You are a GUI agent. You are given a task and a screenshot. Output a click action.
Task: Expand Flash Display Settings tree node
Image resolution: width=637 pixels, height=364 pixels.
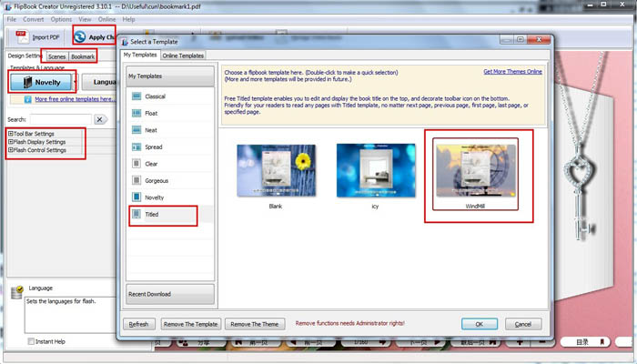point(11,142)
